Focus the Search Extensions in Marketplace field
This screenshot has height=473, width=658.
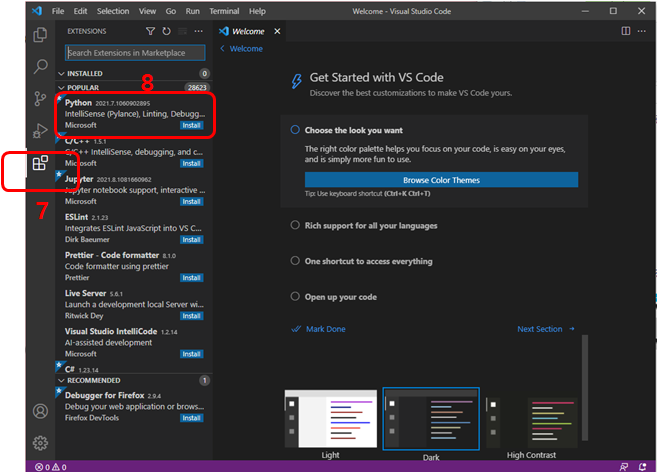(135, 53)
